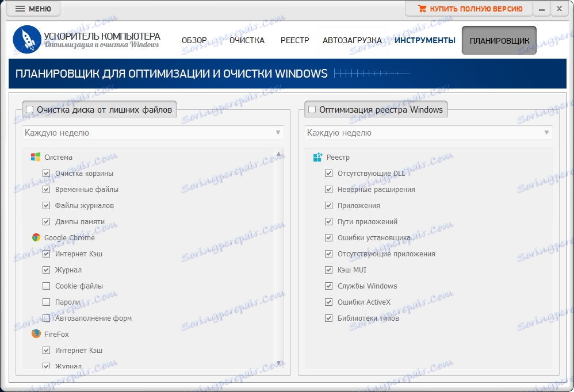Toggle Отсутствующие приложения checkbox
574x392 pixels.
click(328, 254)
